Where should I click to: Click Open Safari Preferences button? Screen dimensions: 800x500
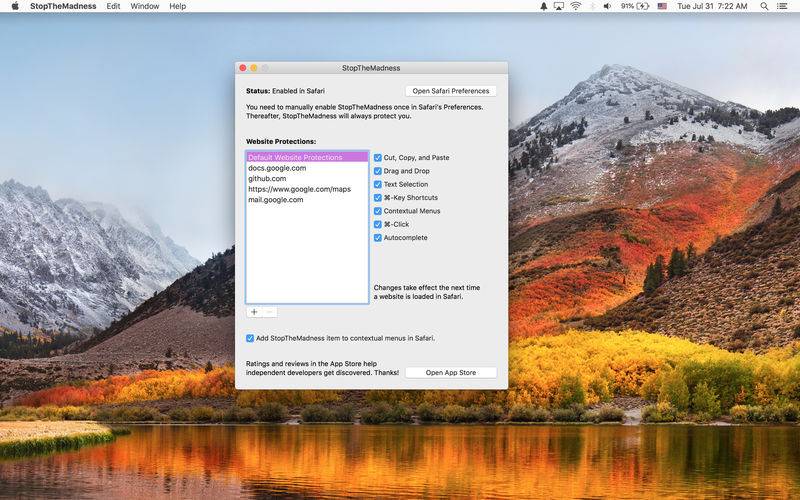451,91
